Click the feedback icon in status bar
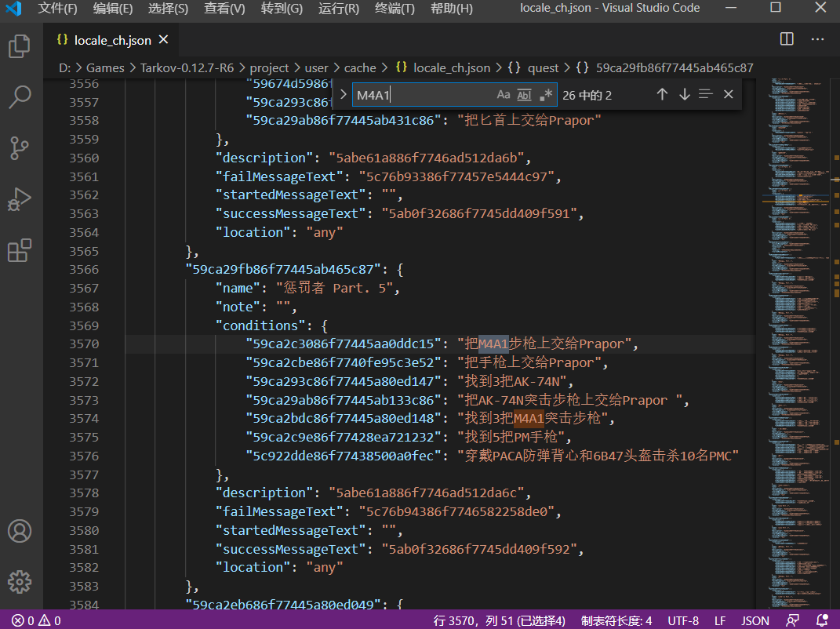The width and height of the screenshot is (840, 629). [793, 620]
